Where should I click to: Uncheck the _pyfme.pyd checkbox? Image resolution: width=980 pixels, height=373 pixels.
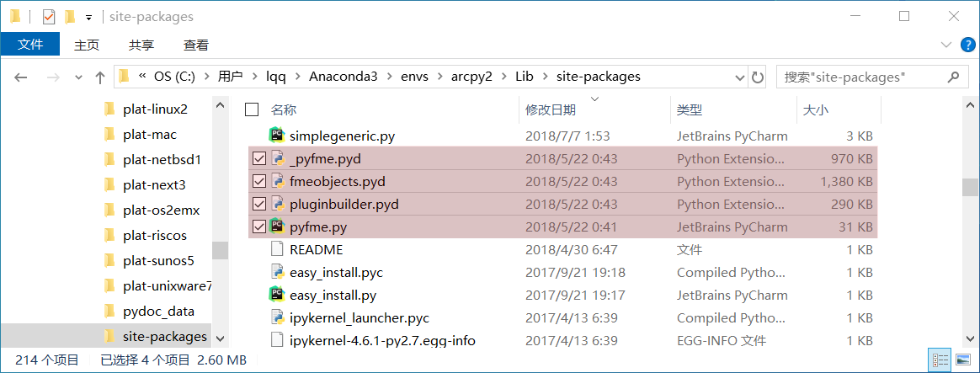[258, 158]
